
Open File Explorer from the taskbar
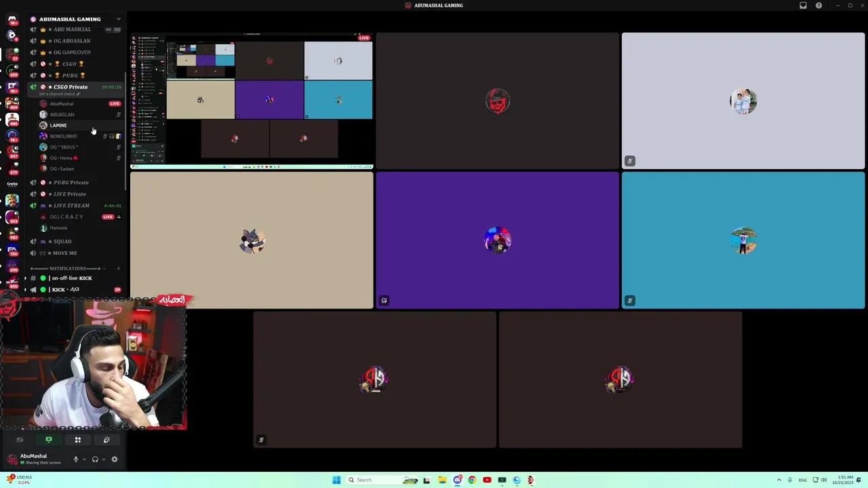441,480
